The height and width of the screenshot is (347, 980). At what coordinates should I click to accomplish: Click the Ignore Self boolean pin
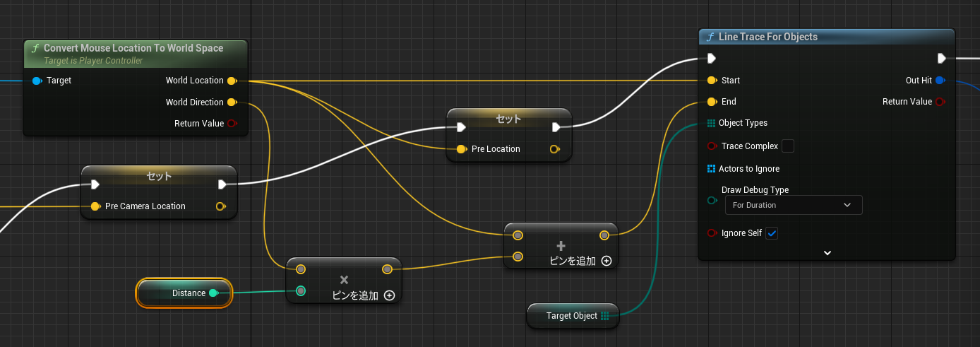coord(712,233)
